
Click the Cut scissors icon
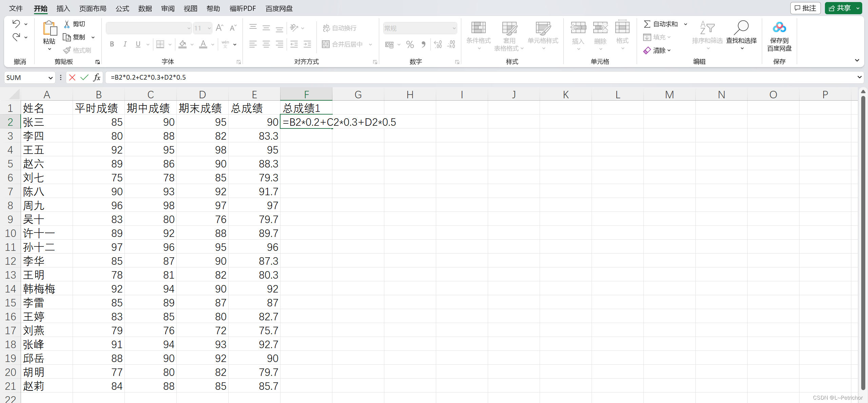pyautogui.click(x=67, y=24)
